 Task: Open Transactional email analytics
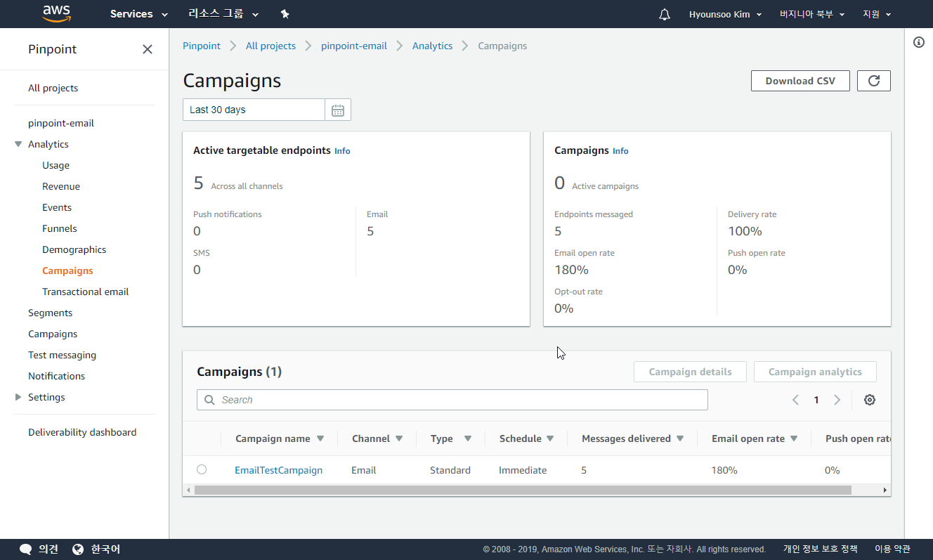pyautogui.click(x=86, y=292)
